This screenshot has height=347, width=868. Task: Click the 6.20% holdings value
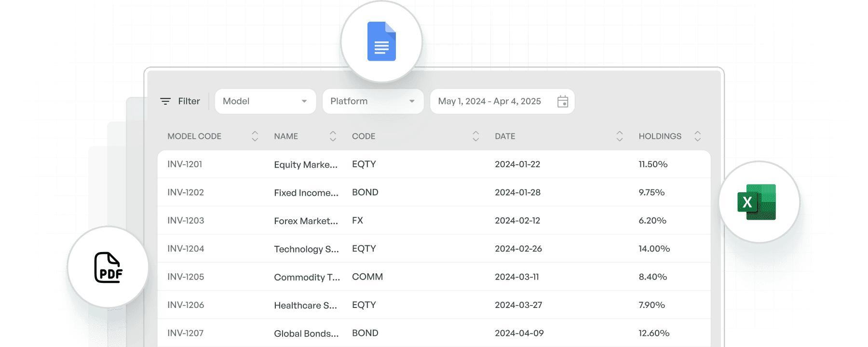(x=652, y=220)
